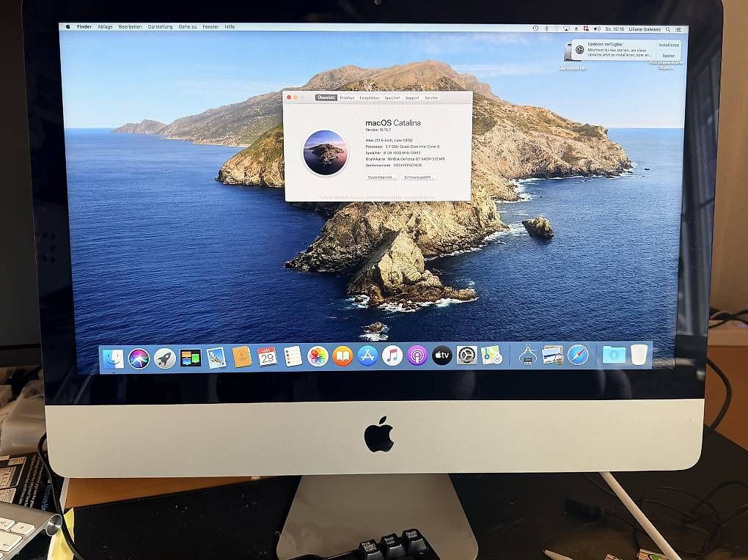This screenshot has height=560, width=748.
Task: Open Notification Center list icon
Action: pyautogui.click(x=678, y=29)
